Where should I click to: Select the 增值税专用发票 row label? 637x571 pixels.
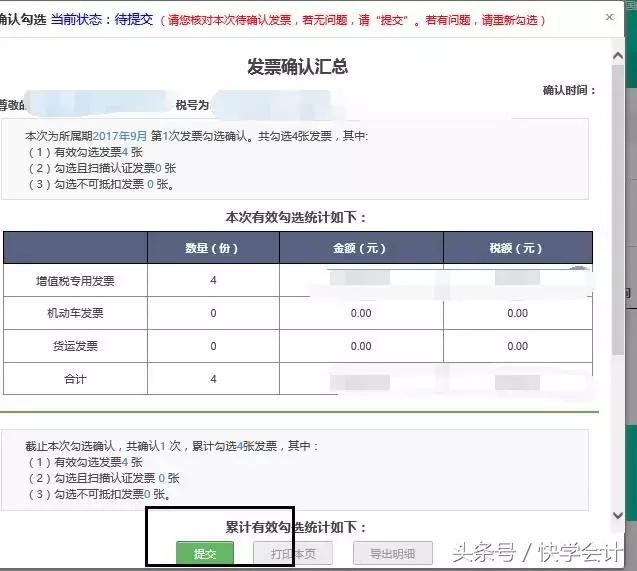75,281
